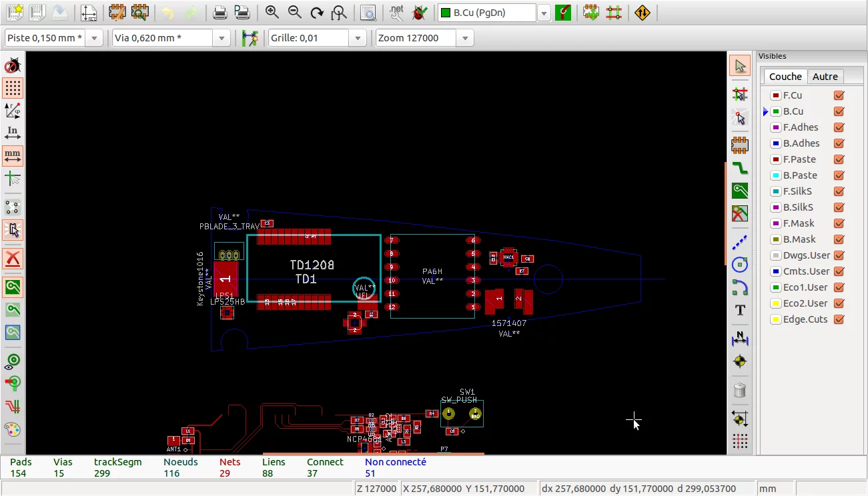
Task: Open the Piste track width dropdown
Action: [94, 38]
